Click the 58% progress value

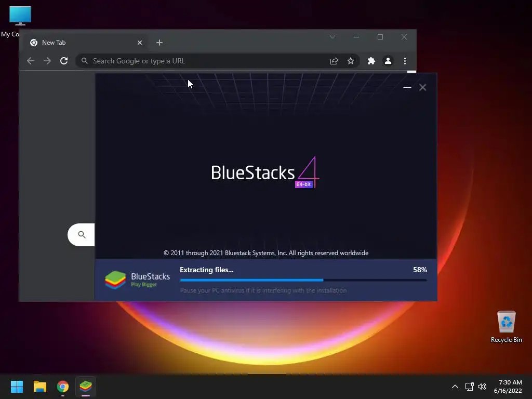point(420,270)
